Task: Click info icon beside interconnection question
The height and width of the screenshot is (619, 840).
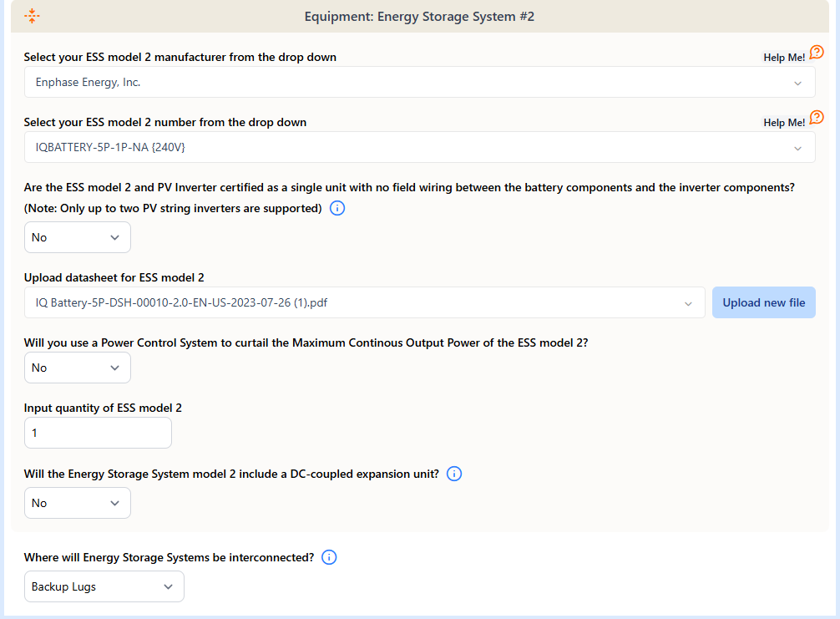Action: (x=329, y=557)
